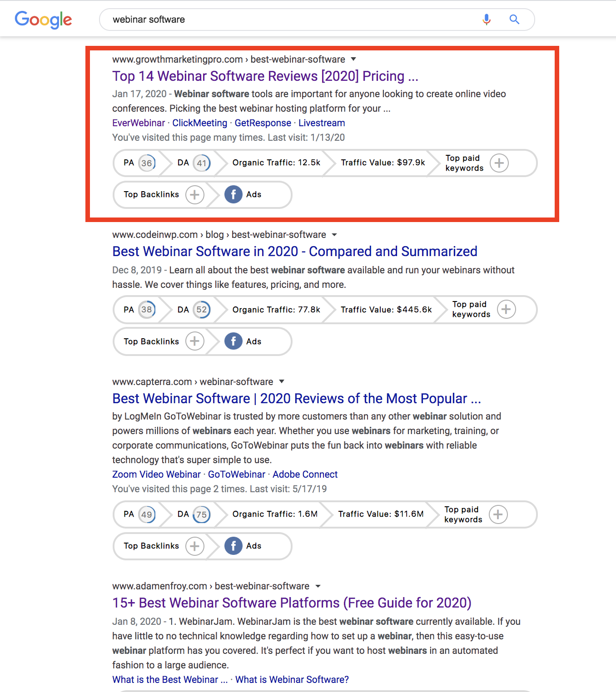The height and width of the screenshot is (692, 616).
Task: Select the 'Organic Traffic: 1.6M' metric
Action: pos(275,514)
